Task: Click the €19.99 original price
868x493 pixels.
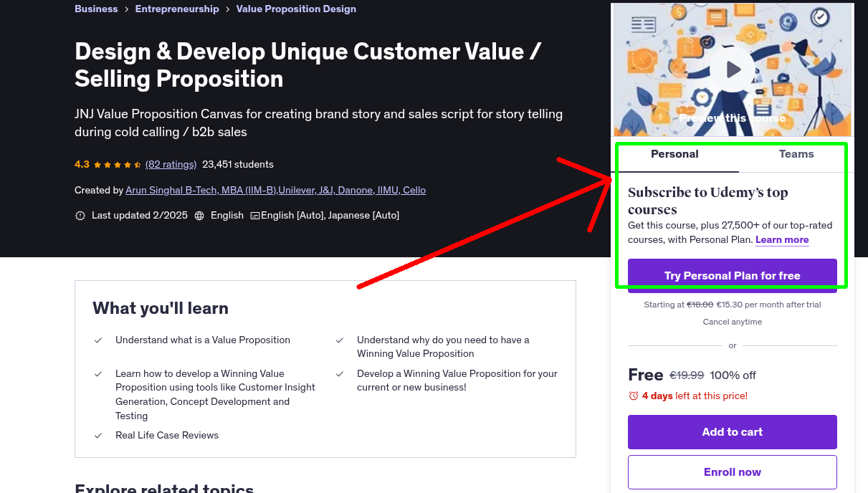Action: [687, 375]
